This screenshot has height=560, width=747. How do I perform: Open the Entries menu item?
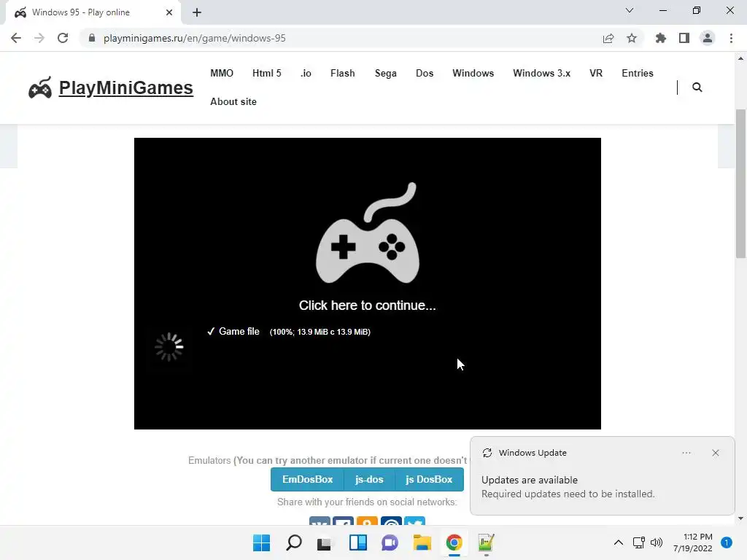(638, 74)
